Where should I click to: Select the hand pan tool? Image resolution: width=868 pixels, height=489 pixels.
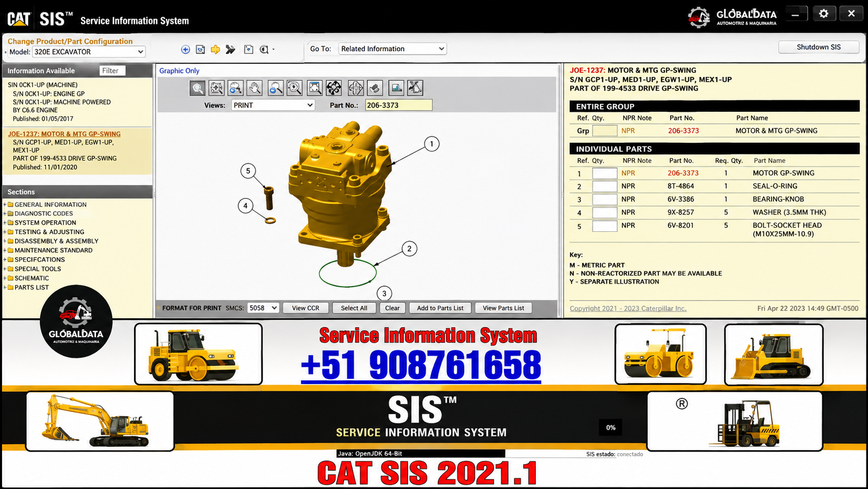pos(254,88)
